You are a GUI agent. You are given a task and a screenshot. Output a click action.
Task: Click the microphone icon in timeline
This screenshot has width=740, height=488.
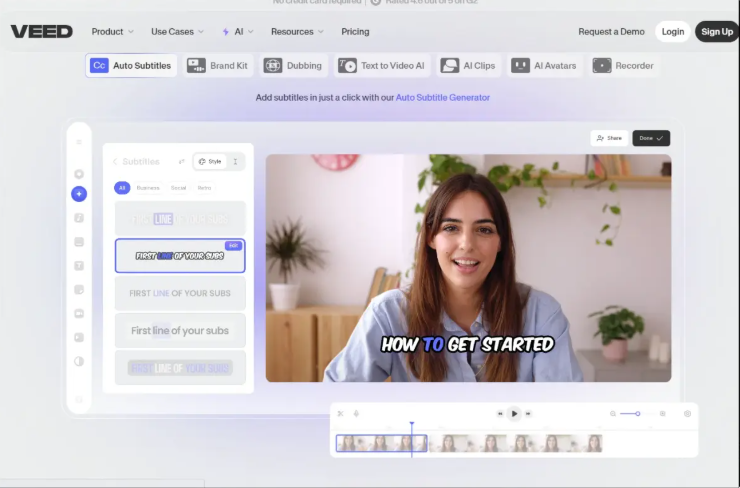click(x=356, y=413)
